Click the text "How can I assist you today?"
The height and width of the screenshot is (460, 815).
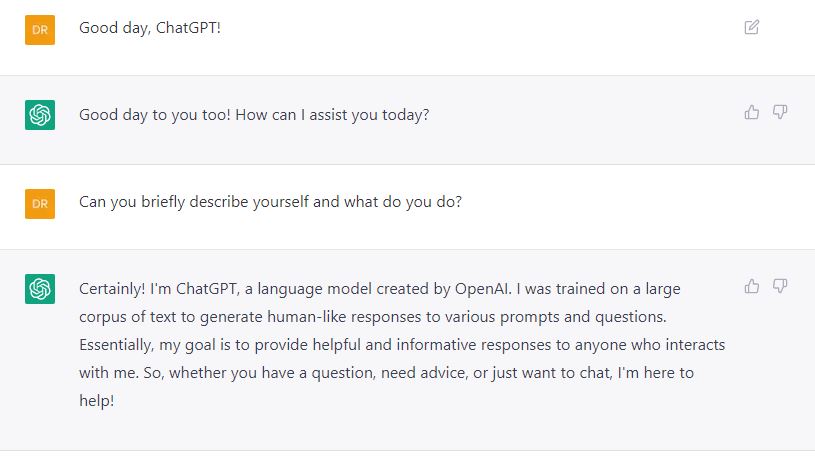332,114
